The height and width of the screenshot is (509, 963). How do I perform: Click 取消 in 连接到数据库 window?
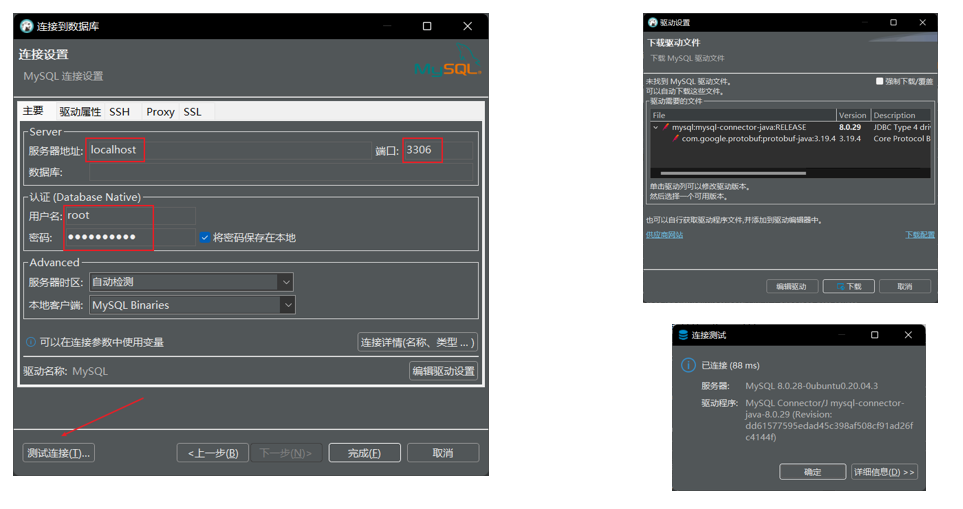443,453
